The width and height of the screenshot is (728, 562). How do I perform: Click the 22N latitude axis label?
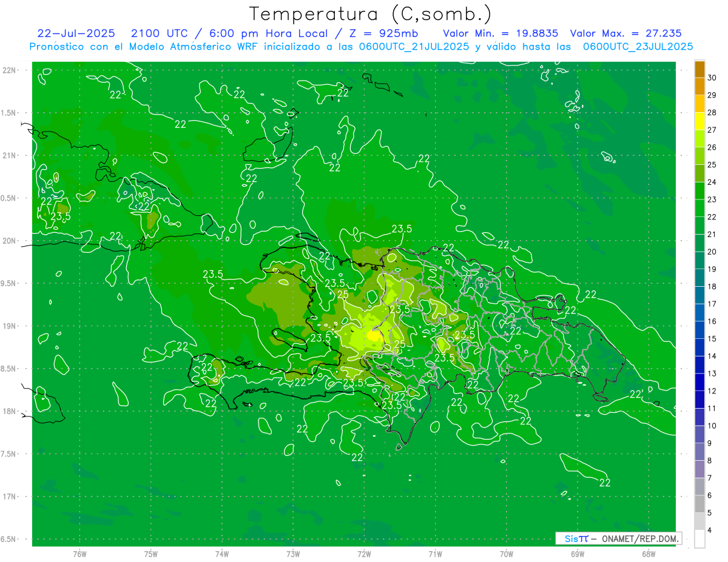click(8, 70)
